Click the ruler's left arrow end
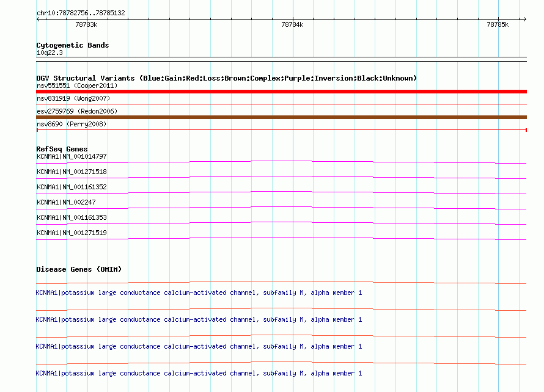The image size is (544, 392). 38,19
